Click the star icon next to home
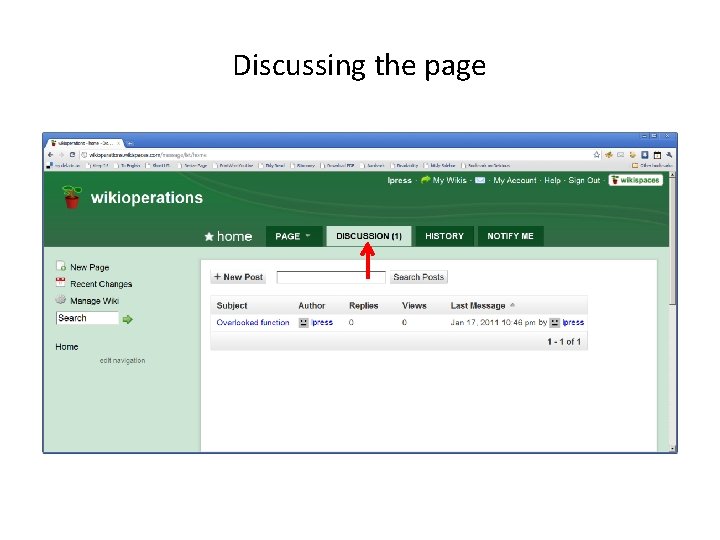 (209, 236)
